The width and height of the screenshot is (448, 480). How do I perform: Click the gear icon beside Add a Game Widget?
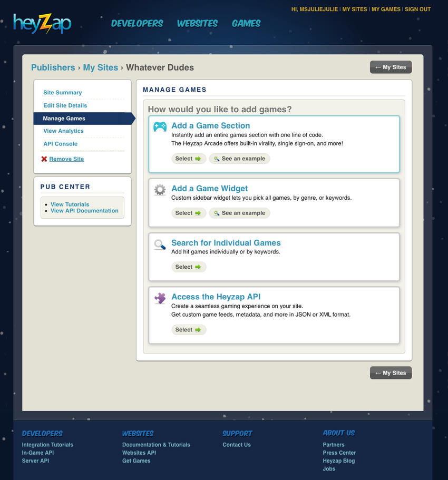[160, 190]
